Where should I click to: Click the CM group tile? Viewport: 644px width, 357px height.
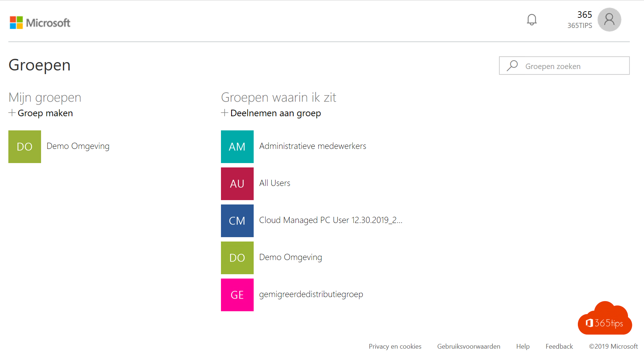(x=237, y=221)
